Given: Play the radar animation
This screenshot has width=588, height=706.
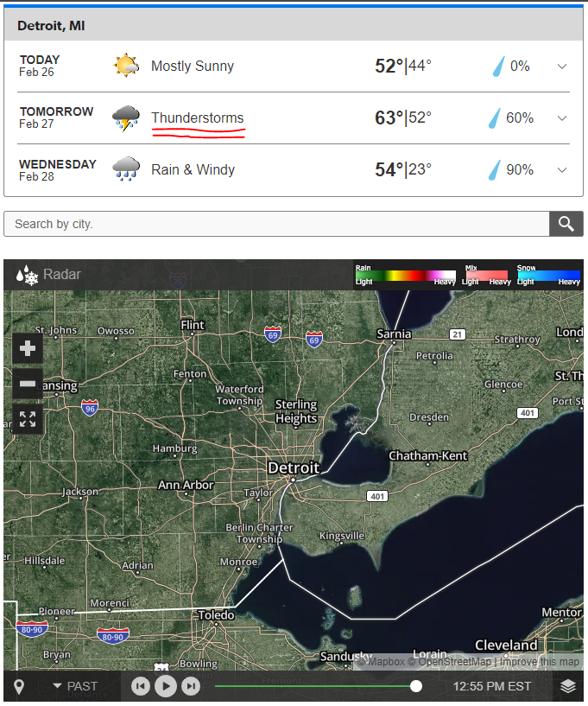Looking at the screenshot, I should pyautogui.click(x=166, y=686).
